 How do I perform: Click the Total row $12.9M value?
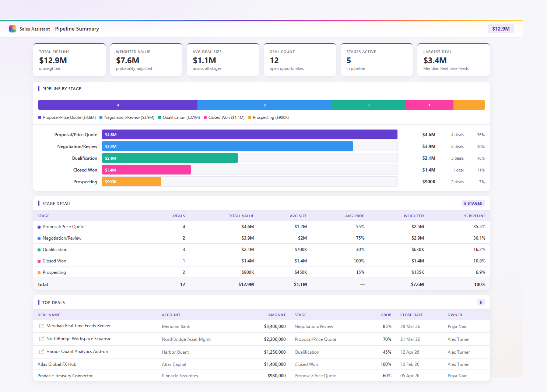[x=246, y=285]
